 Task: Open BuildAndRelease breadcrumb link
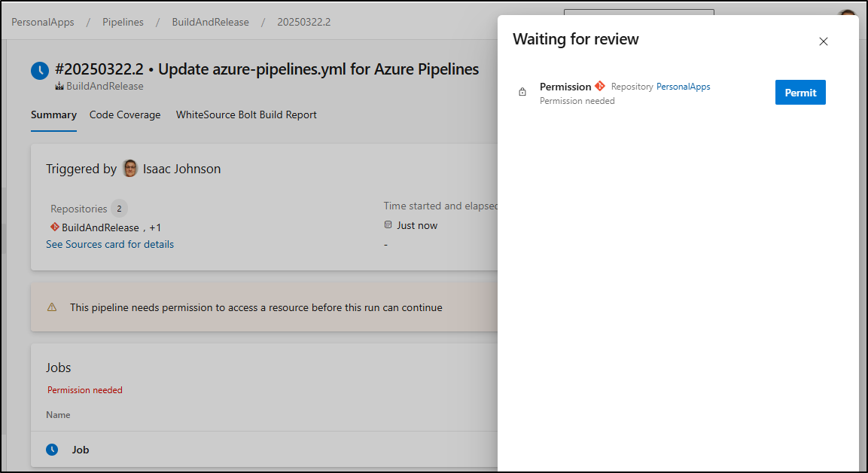(210, 22)
